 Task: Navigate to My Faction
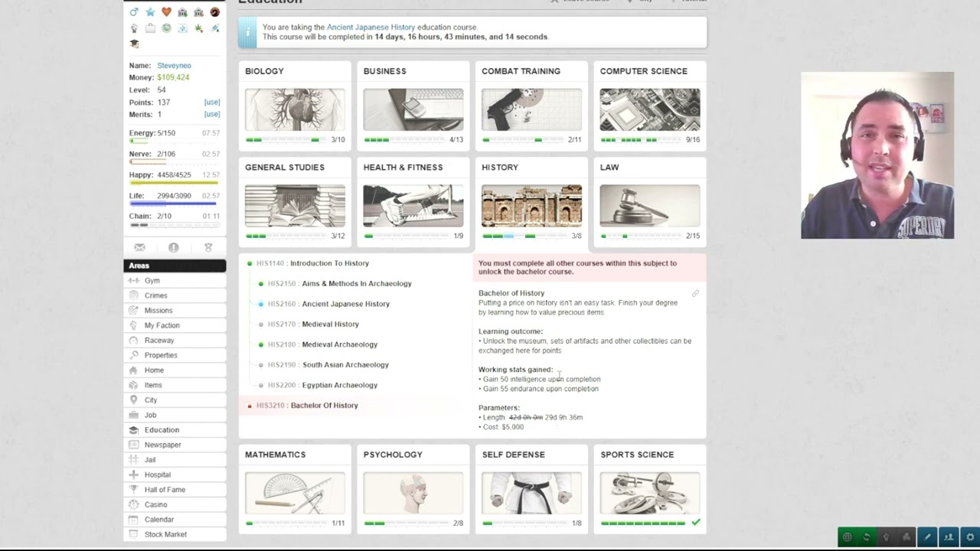click(x=175, y=325)
